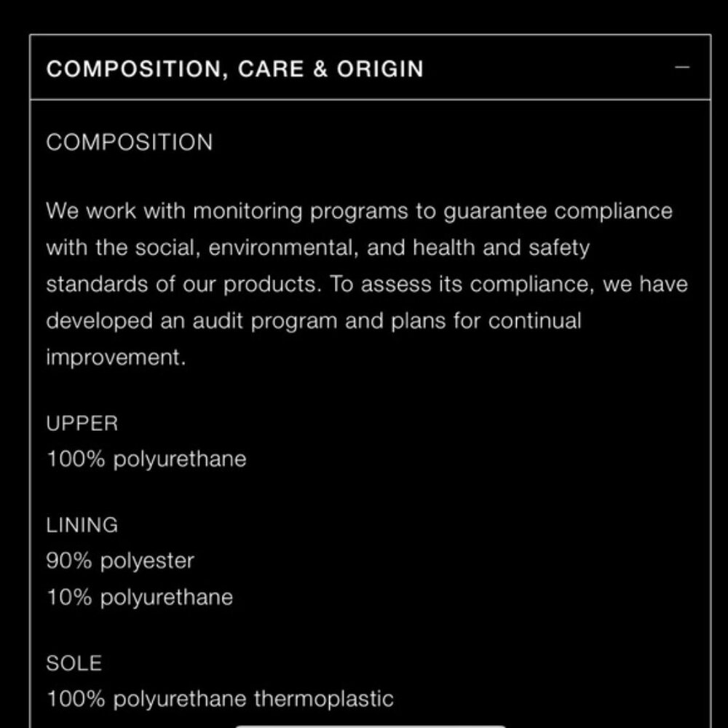Click the UPPER label
The width and height of the screenshot is (728, 728).
pyautogui.click(x=82, y=424)
